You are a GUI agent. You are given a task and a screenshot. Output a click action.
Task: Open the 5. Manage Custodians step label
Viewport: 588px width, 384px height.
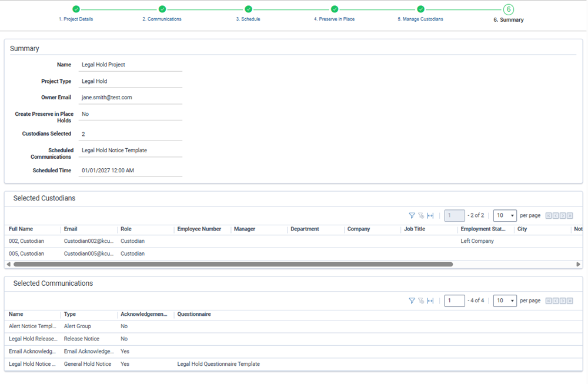pyautogui.click(x=420, y=19)
